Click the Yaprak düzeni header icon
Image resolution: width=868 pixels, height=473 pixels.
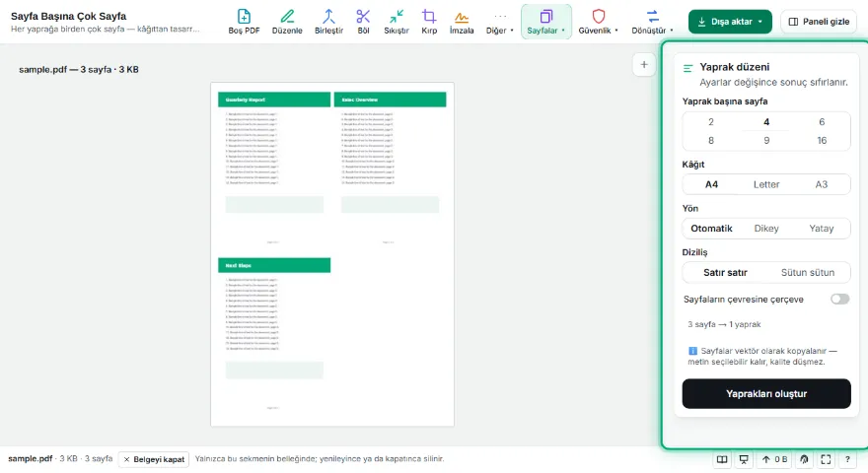click(x=688, y=68)
